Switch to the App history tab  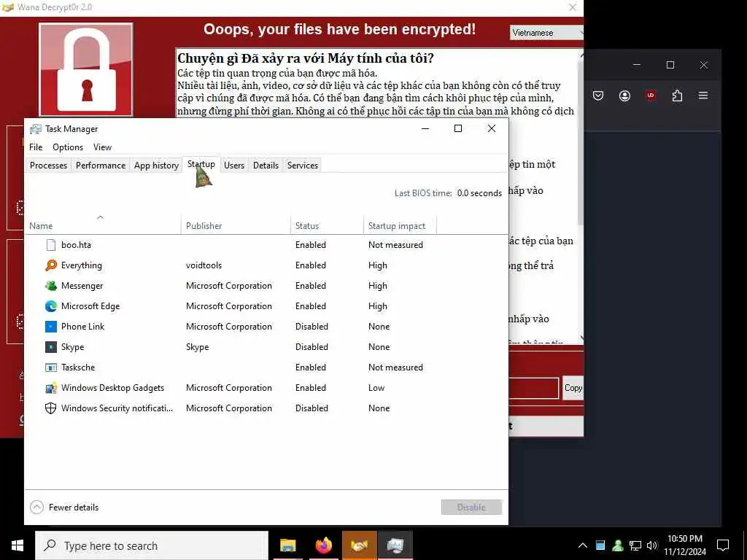(156, 166)
